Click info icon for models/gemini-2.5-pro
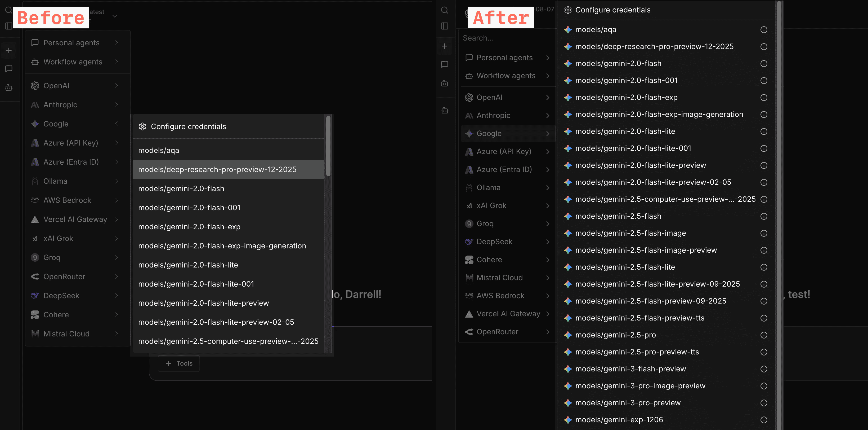 point(764,335)
